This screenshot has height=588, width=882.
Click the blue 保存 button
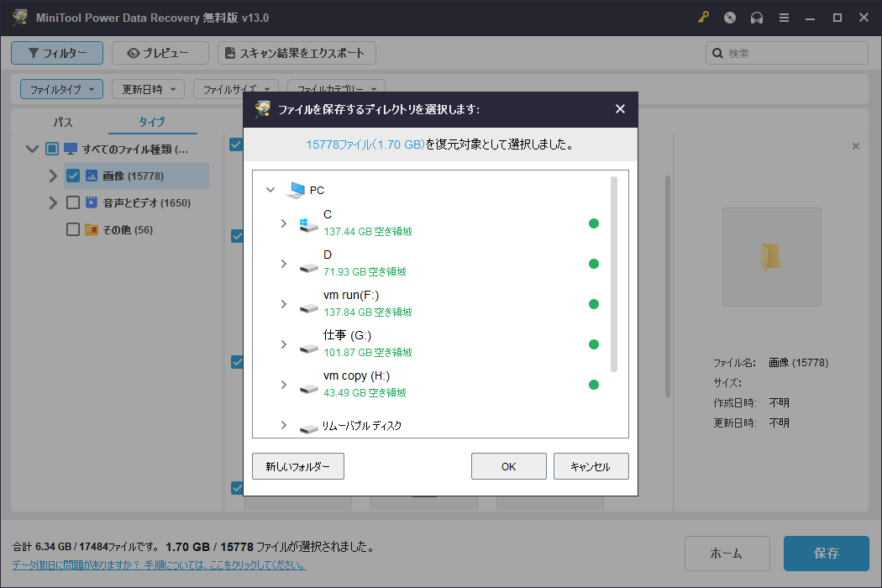click(827, 553)
